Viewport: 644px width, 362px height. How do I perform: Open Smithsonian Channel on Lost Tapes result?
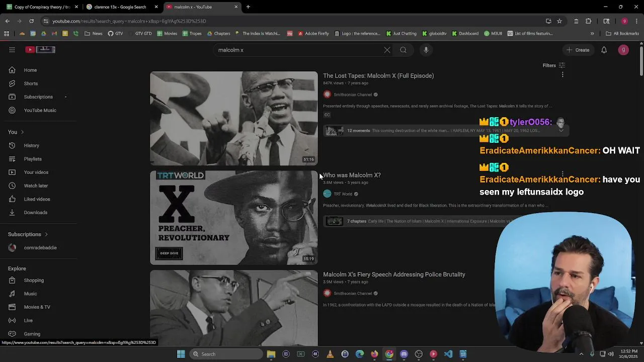[352, 95]
